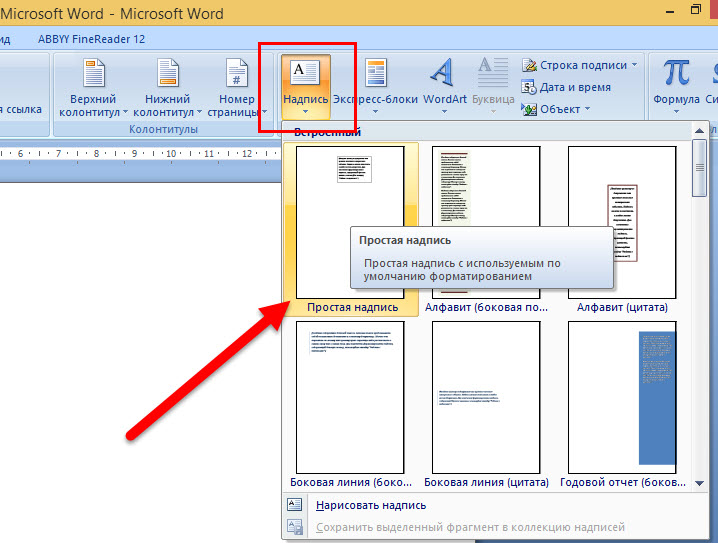Expand the Объект dropdown arrow
Image resolution: width=718 pixels, height=543 pixels.
click(x=587, y=109)
